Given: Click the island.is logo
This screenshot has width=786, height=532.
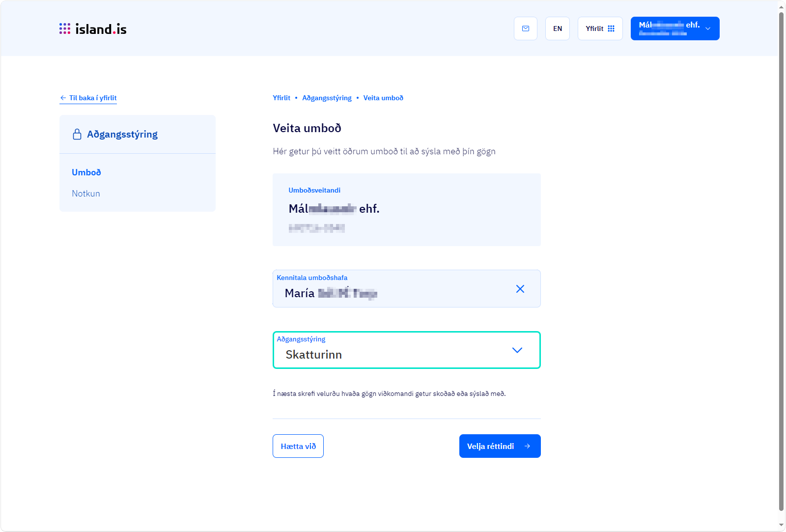Looking at the screenshot, I should point(93,29).
